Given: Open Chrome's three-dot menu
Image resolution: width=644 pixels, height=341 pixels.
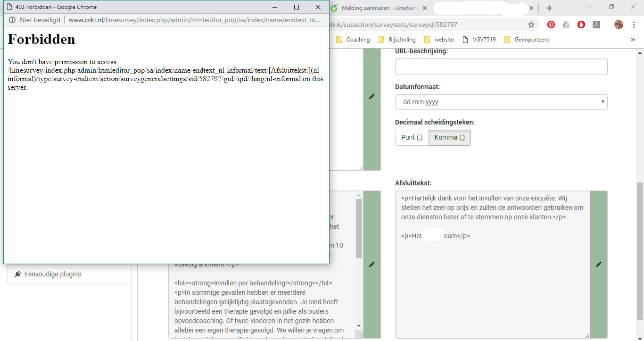Looking at the screenshot, I should tap(633, 25).
